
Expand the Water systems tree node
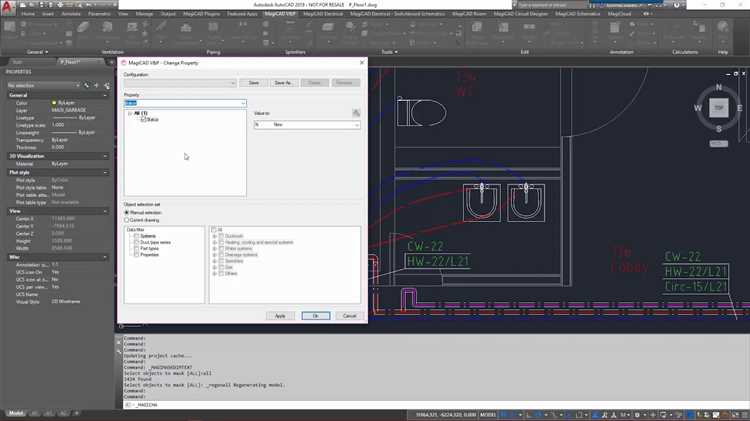coord(215,249)
